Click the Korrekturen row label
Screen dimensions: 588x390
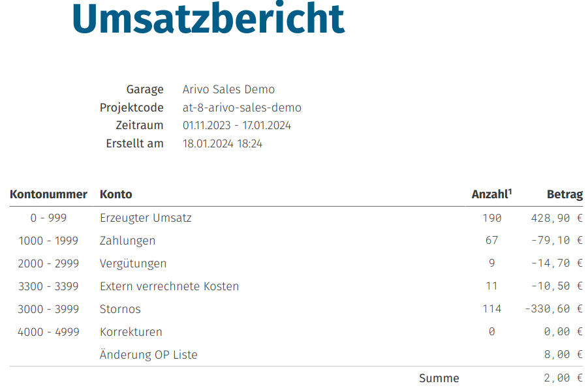click(x=131, y=332)
